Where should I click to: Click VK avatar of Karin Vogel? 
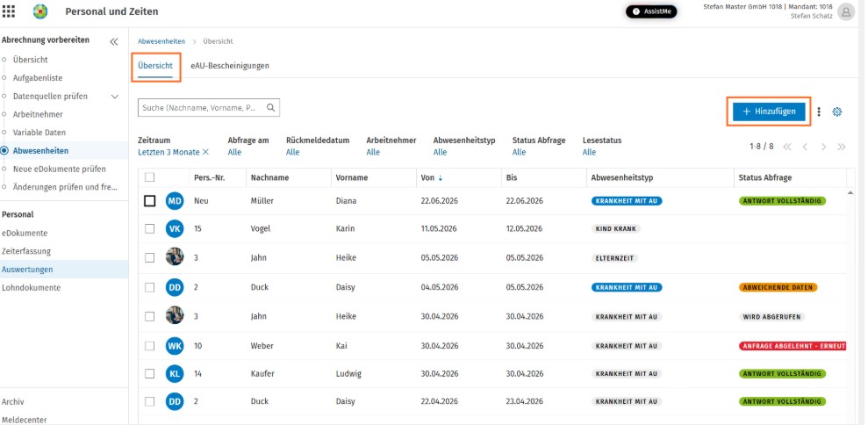(175, 229)
